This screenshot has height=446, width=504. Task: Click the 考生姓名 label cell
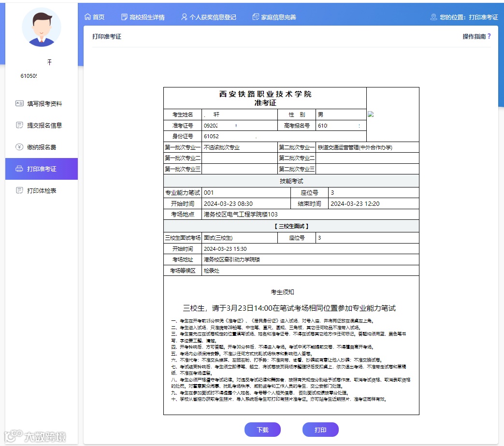pos(183,115)
